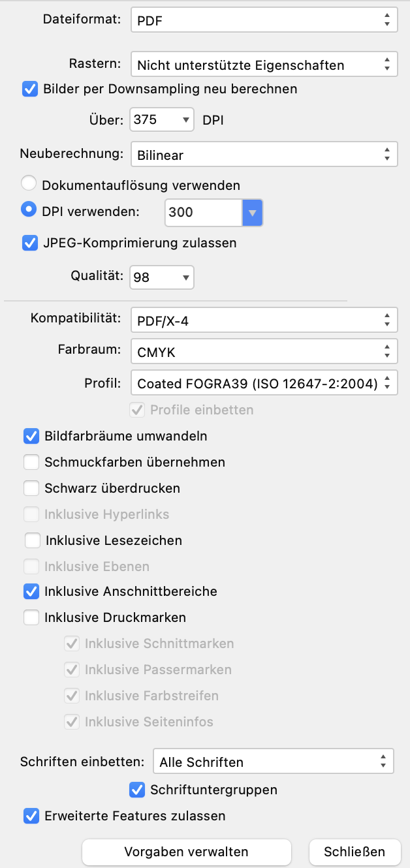
Task: Open the Kompatibilität PDF/X-4 dropdown
Action: click(x=264, y=320)
